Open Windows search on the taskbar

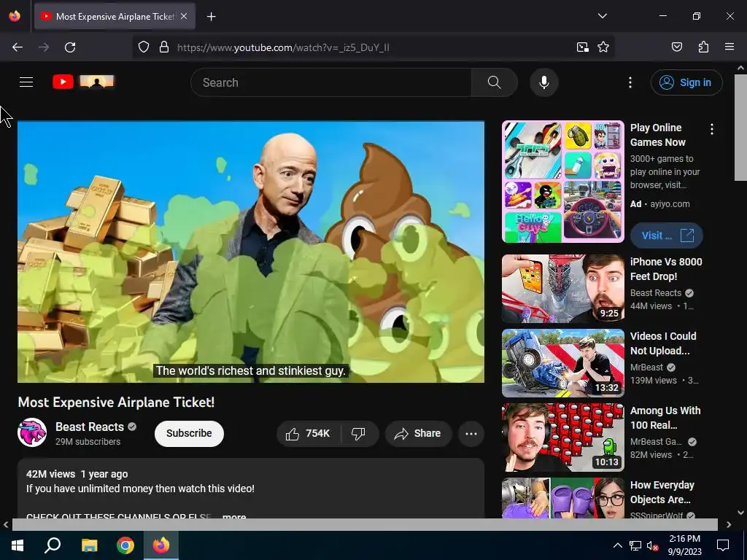tap(53, 545)
